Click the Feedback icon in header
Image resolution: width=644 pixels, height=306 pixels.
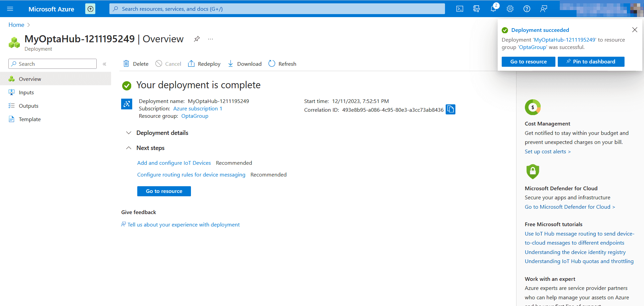point(543,9)
